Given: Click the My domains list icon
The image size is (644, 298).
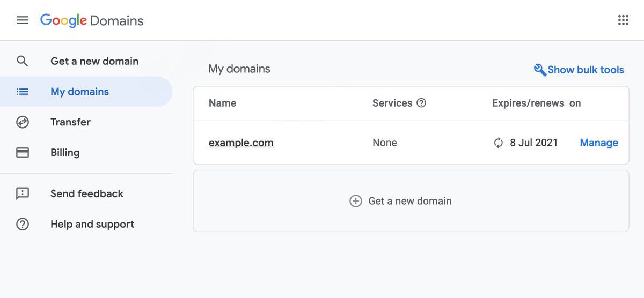Looking at the screenshot, I should pos(22,92).
